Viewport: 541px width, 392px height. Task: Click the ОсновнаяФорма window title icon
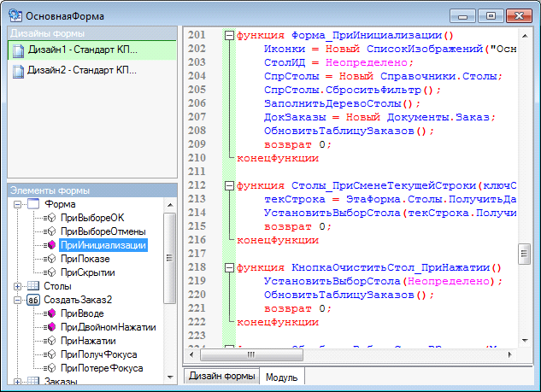click(15, 15)
